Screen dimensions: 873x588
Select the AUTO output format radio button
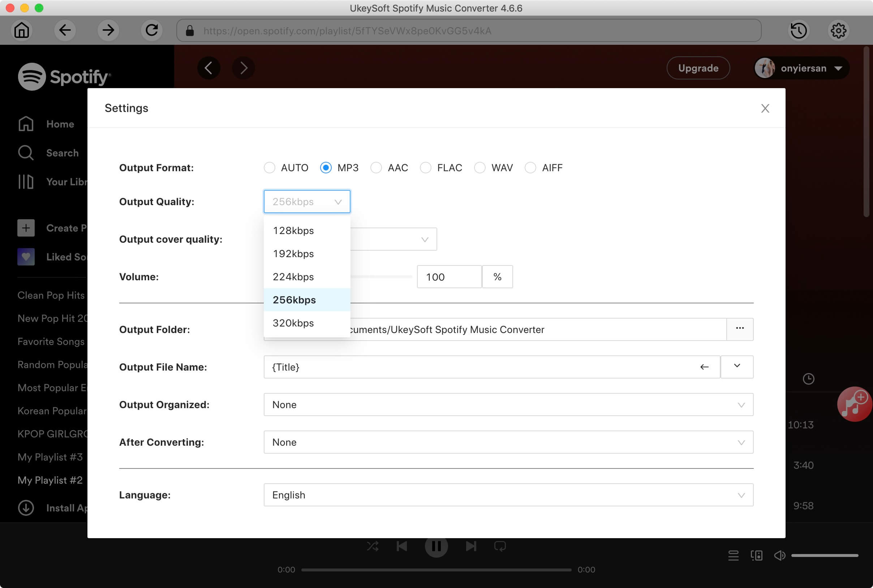[x=269, y=167]
